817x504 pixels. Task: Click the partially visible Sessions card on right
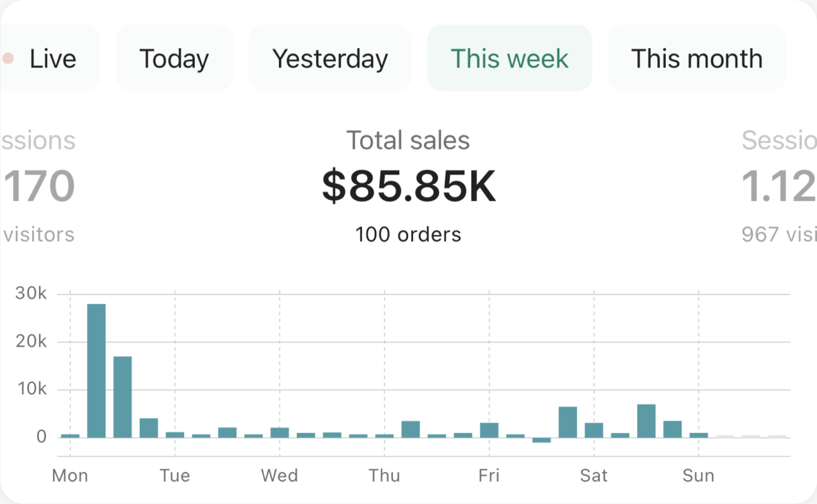(779, 186)
